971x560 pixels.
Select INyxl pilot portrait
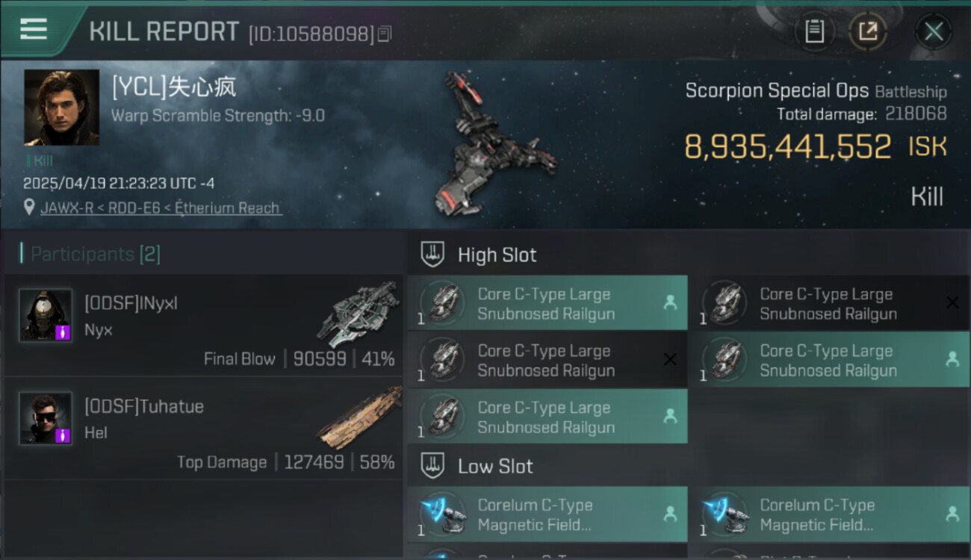tap(46, 314)
